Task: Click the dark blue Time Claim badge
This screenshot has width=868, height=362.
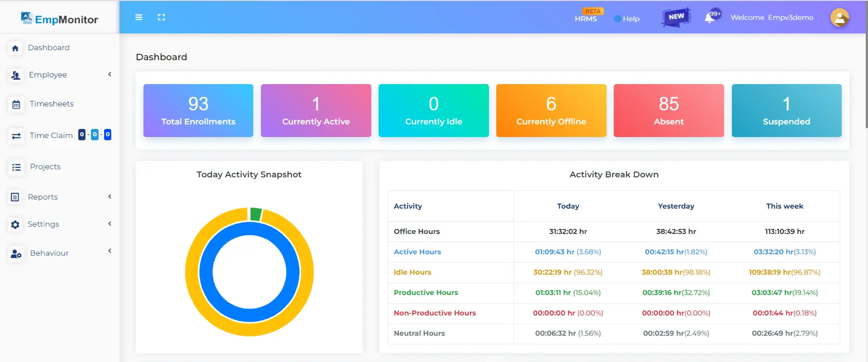Action: 82,134
